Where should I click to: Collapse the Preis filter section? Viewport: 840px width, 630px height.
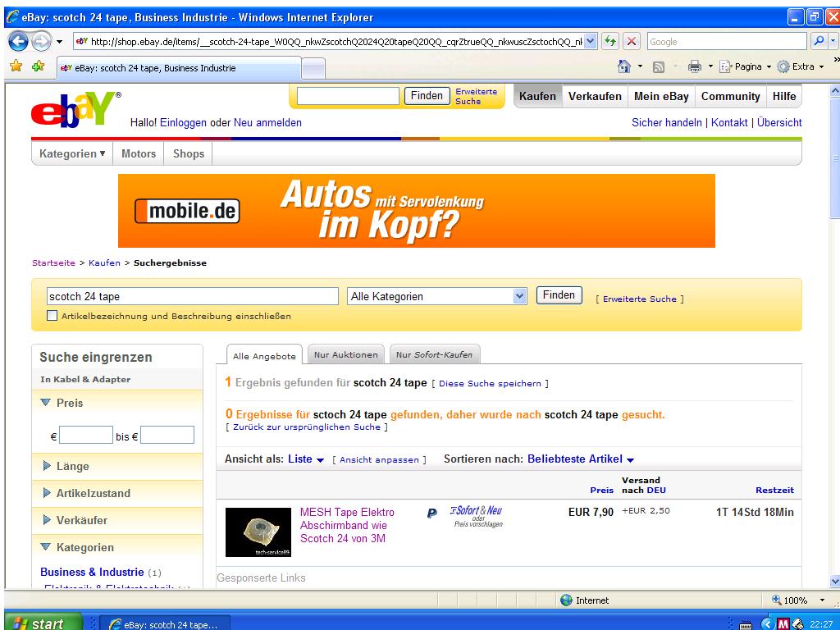click(x=46, y=403)
